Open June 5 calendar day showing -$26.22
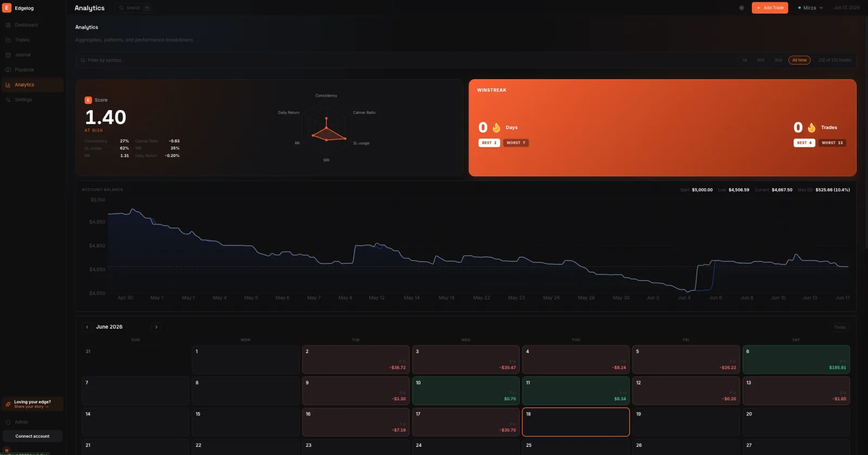Viewport: 868px width, 455px height. (686, 360)
